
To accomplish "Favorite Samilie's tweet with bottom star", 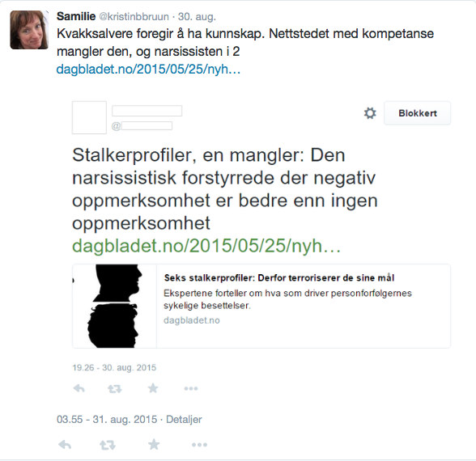I will (154, 444).
